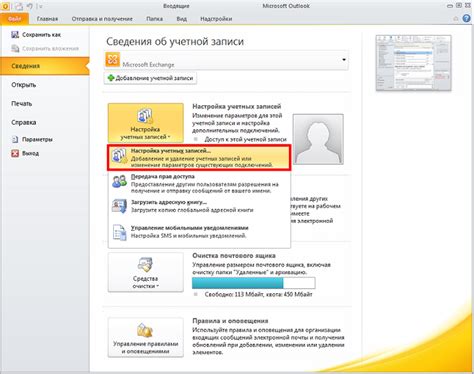
Task: Open the File tab
Action: 14,19
